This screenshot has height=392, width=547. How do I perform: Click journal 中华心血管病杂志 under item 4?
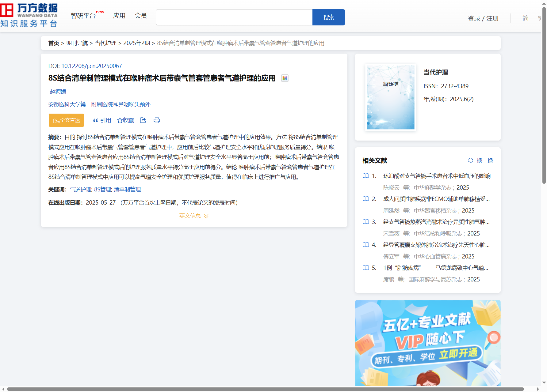coord(435,256)
